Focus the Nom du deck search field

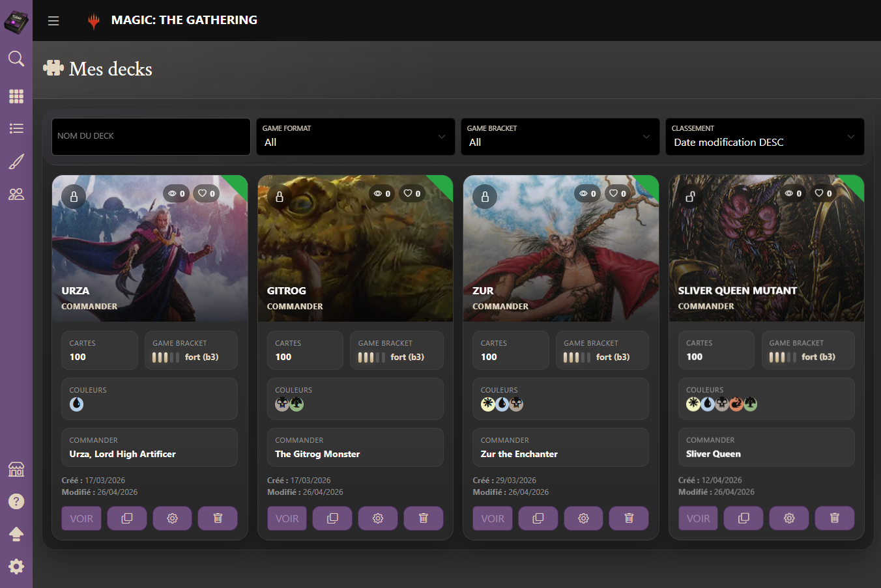click(x=151, y=137)
